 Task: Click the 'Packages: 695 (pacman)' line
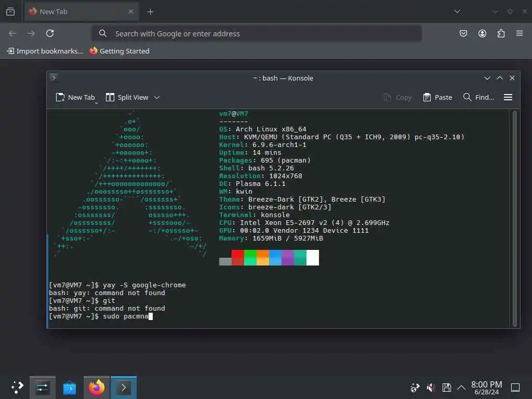point(264,161)
